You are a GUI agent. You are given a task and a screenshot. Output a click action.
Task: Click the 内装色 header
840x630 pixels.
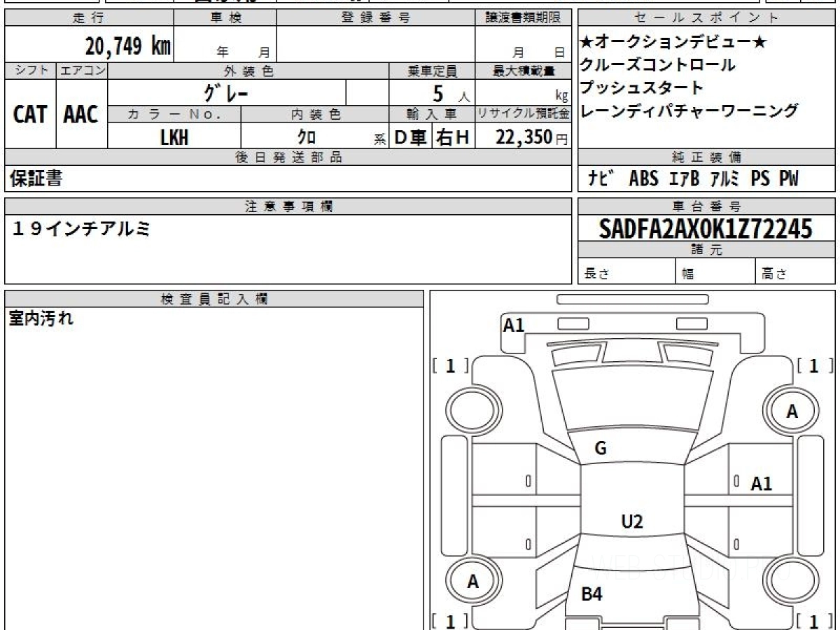pos(315,114)
